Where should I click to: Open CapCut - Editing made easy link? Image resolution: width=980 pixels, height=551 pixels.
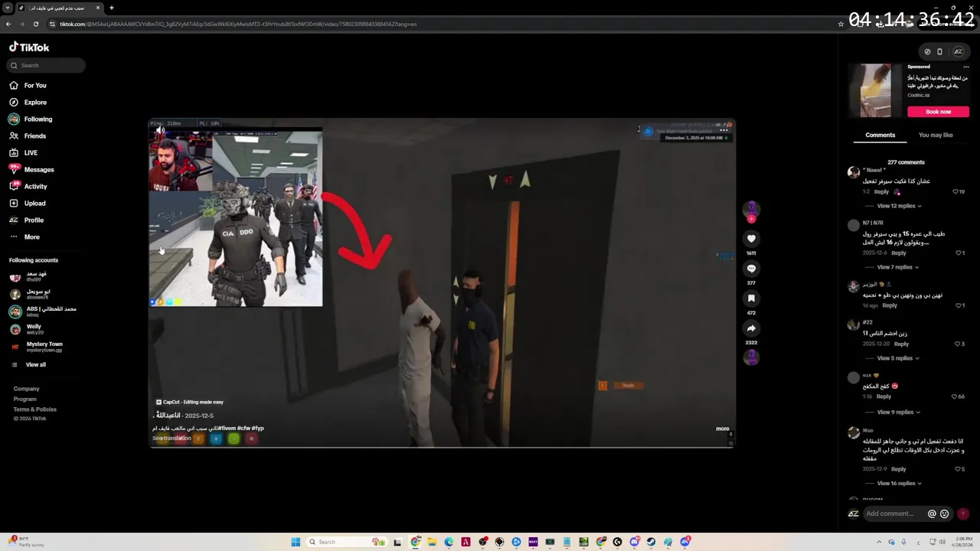click(190, 402)
